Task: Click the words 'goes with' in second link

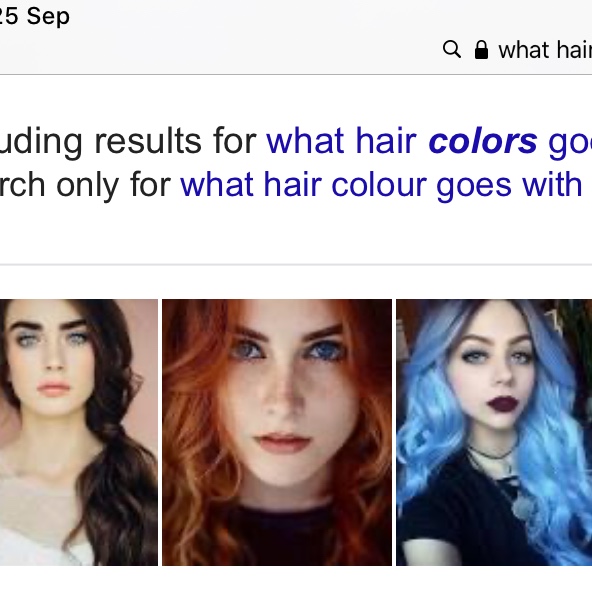Action: [509, 186]
